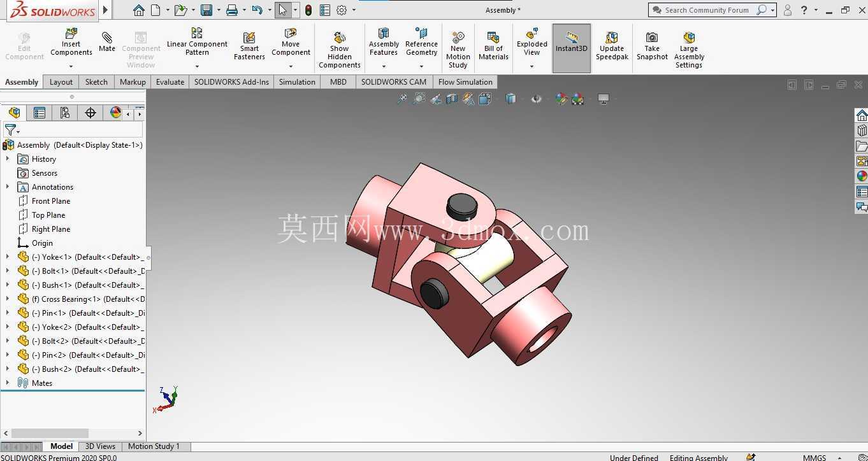Open Linear Component Pattern
The image size is (868, 461).
click(197, 43)
